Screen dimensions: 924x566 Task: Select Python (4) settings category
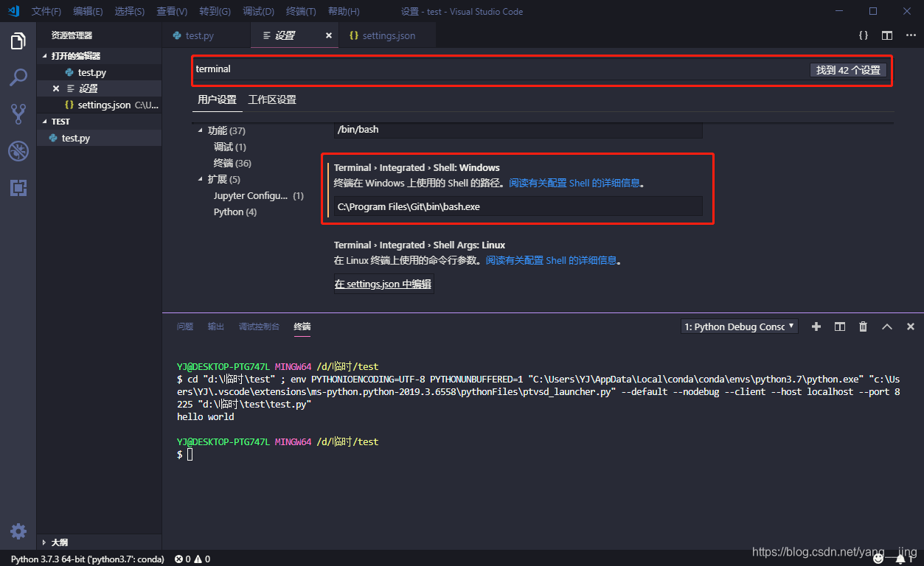click(x=235, y=212)
